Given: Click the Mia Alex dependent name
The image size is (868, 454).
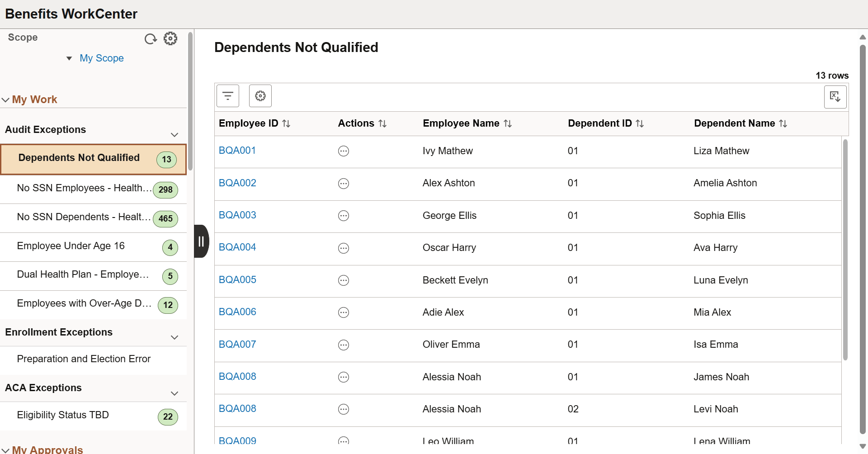Looking at the screenshot, I should (712, 312).
